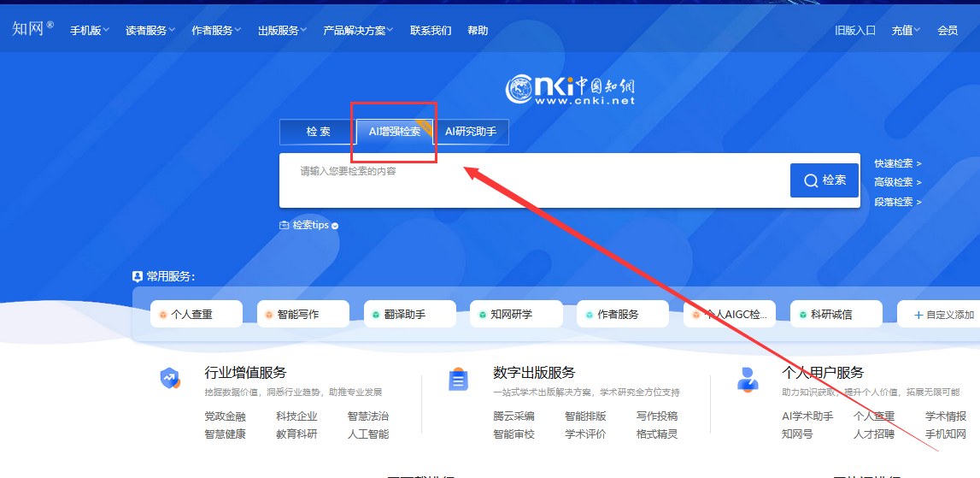Click the 个人用户服务 person icon
The width and height of the screenshot is (980, 478).
point(747,379)
